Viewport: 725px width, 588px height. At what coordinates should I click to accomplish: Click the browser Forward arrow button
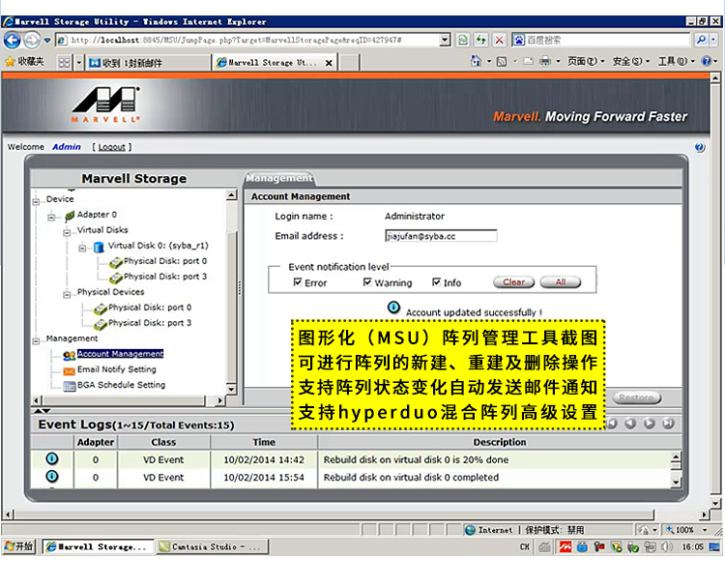point(32,41)
